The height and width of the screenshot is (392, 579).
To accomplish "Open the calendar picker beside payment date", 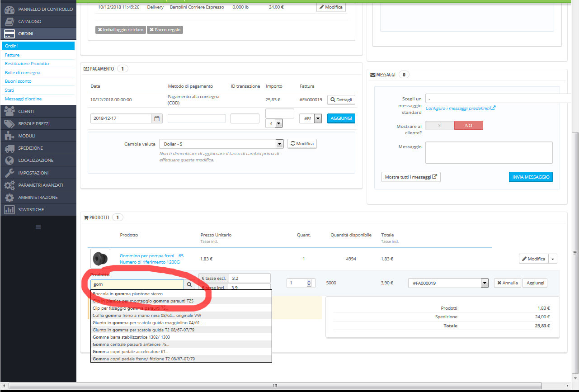I will pyautogui.click(x=157, y=118).
